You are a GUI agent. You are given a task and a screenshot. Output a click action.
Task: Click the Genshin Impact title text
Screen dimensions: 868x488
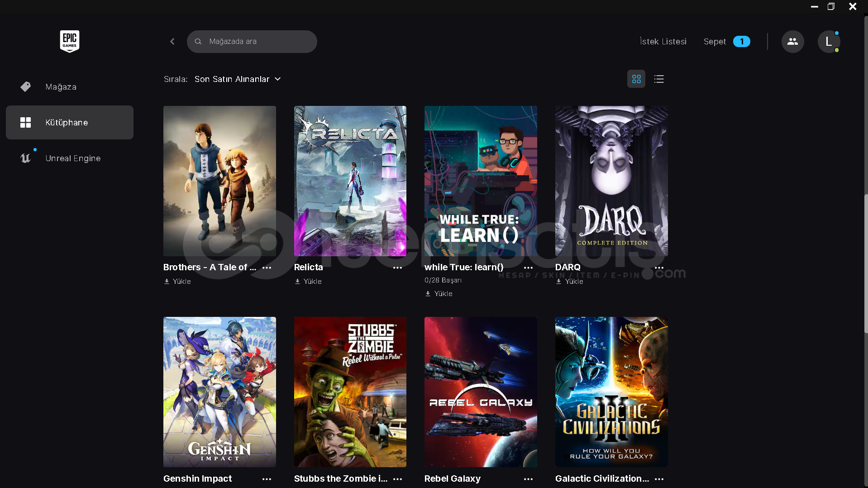tap(197, 478)
